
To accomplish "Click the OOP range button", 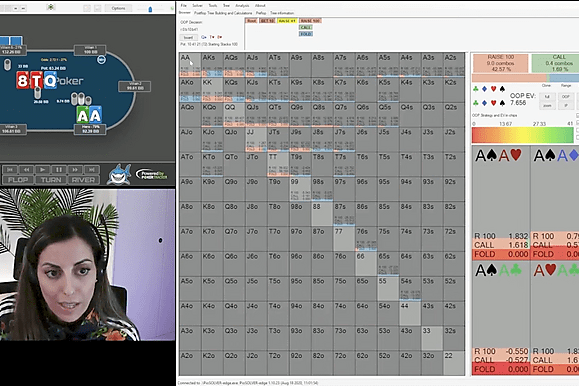I will [566, 97].
